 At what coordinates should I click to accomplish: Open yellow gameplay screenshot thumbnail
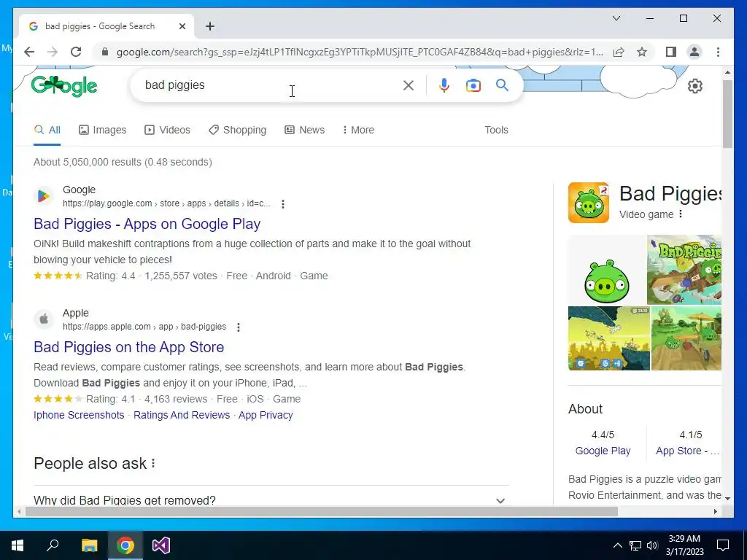[x=609, y=338]
